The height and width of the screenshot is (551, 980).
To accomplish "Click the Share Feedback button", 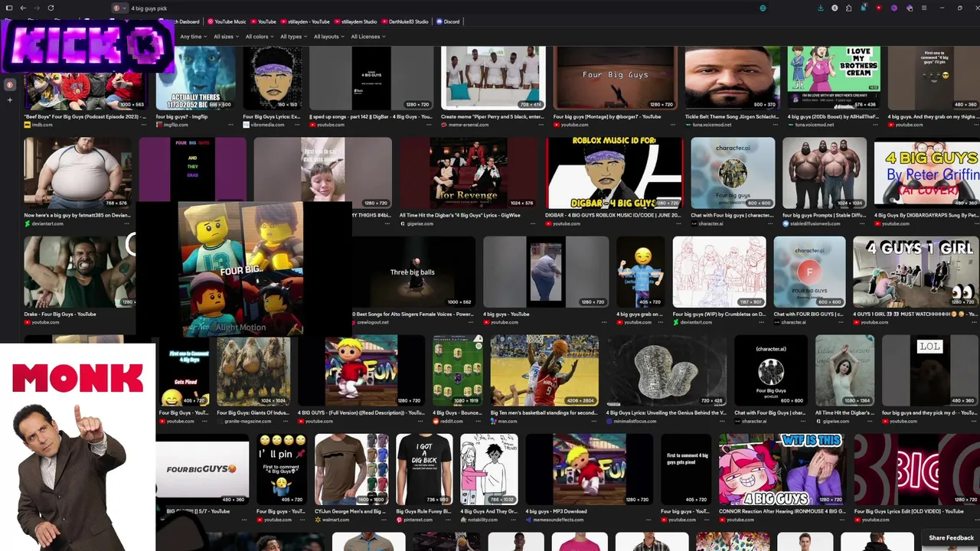I will click(x=951, y=538).
